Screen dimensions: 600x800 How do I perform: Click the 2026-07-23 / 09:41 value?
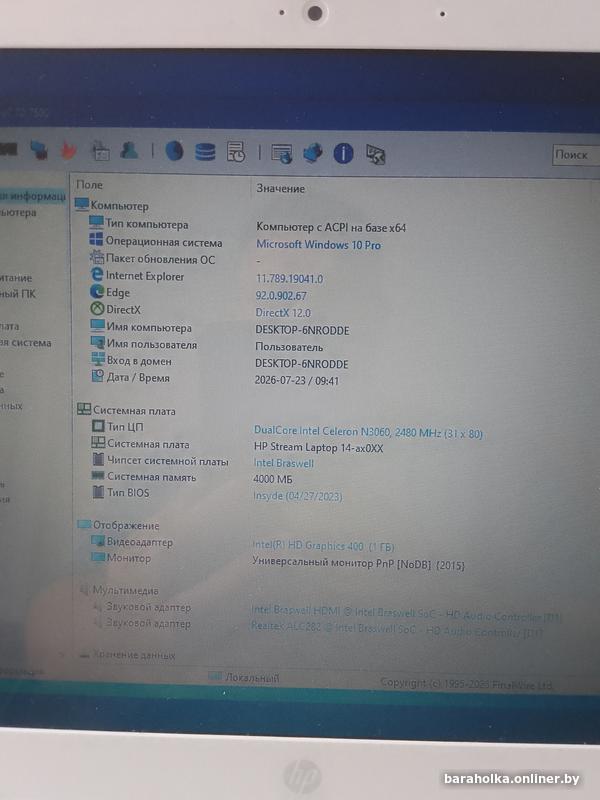297,380
